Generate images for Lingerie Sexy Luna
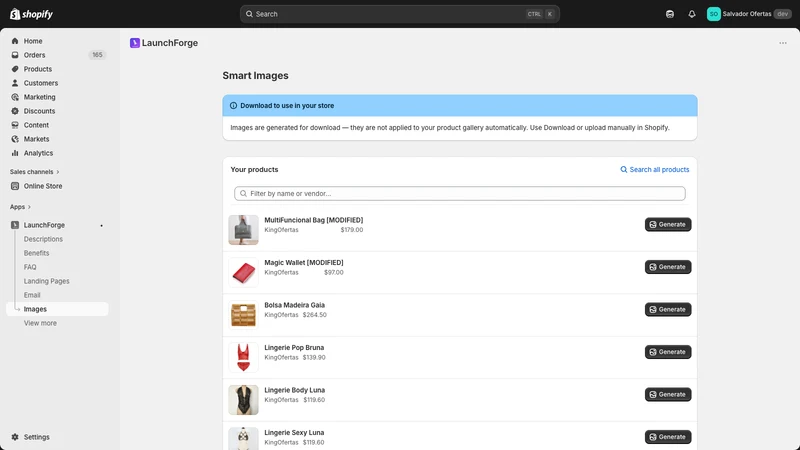 [x=668, y=437]
